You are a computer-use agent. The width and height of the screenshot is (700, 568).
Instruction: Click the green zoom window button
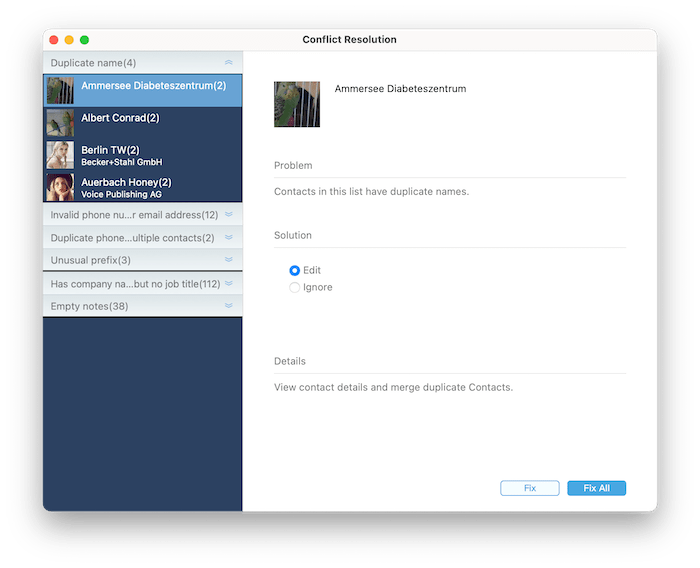[x=85, y=40]
